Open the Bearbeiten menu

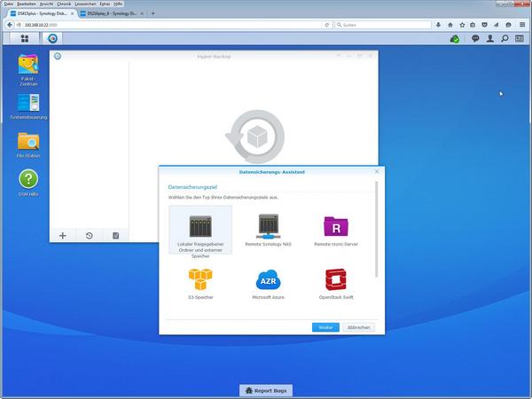pos(26,4)
